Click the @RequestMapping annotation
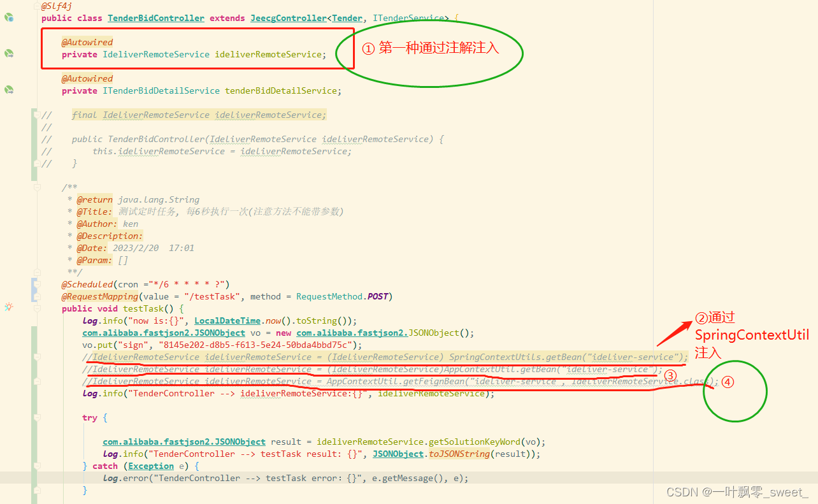Image resolution: width=818 pixels, height=504 pixels. (100, 296)
